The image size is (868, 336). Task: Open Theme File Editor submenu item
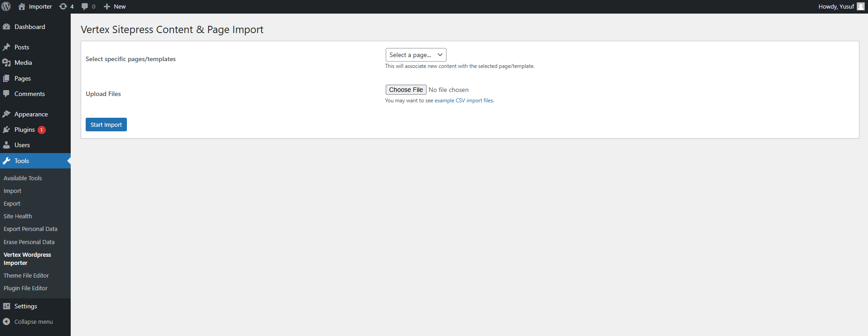(x=26, y=275)
